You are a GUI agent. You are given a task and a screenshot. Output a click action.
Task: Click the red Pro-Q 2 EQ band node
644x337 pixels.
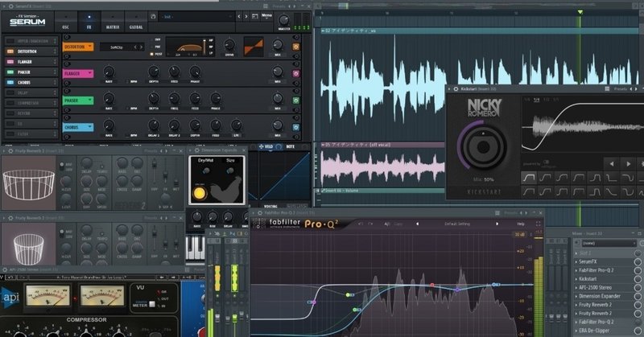point(432,285)
